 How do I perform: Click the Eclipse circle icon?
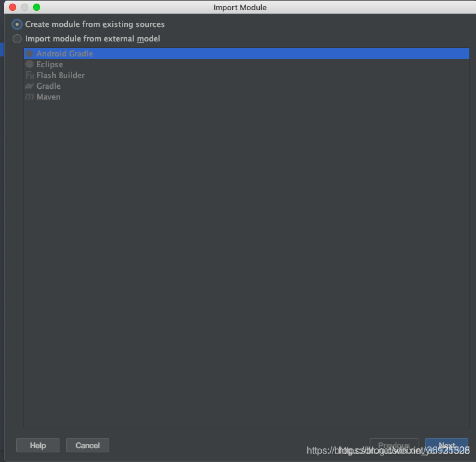29,64
